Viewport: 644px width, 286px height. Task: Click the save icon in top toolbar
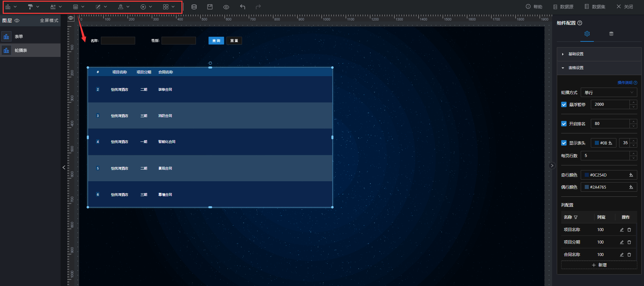pos(210,7)
